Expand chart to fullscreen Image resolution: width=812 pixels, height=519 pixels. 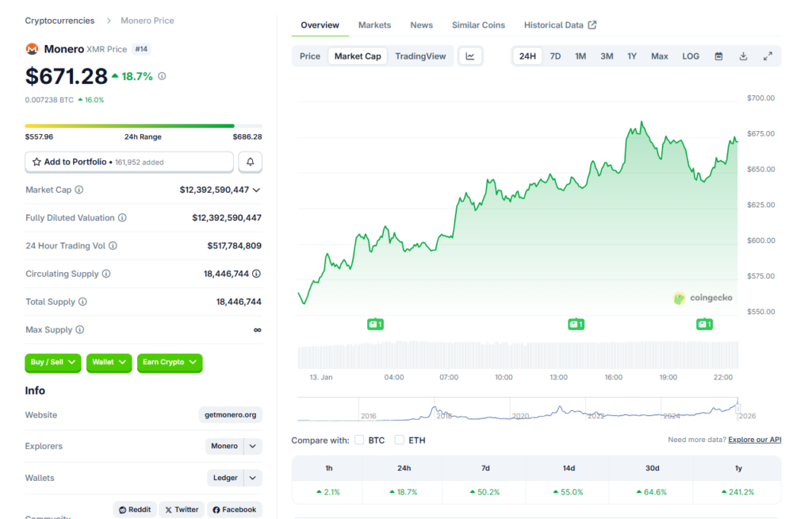point(768,56)
